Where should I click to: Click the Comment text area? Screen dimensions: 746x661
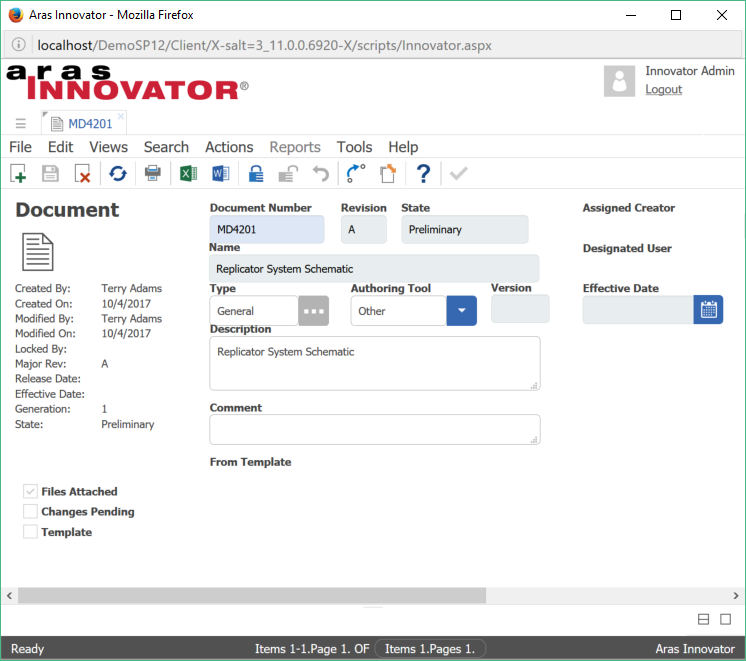coord(375,430)
